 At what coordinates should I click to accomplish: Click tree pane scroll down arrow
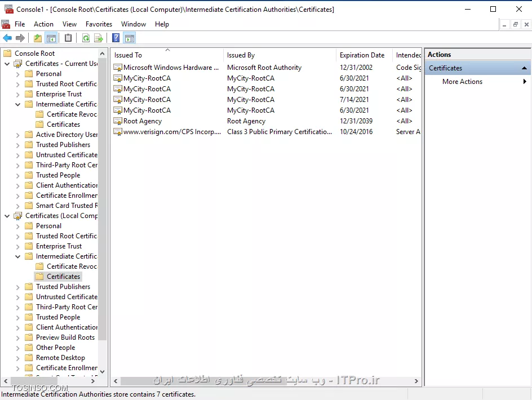click(x=102, y=372)
